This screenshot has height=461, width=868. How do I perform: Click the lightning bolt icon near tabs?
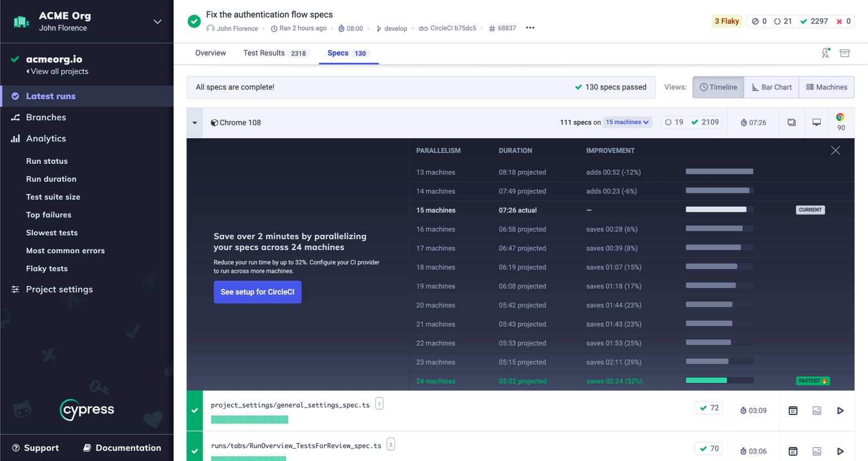tap(825, 53)
